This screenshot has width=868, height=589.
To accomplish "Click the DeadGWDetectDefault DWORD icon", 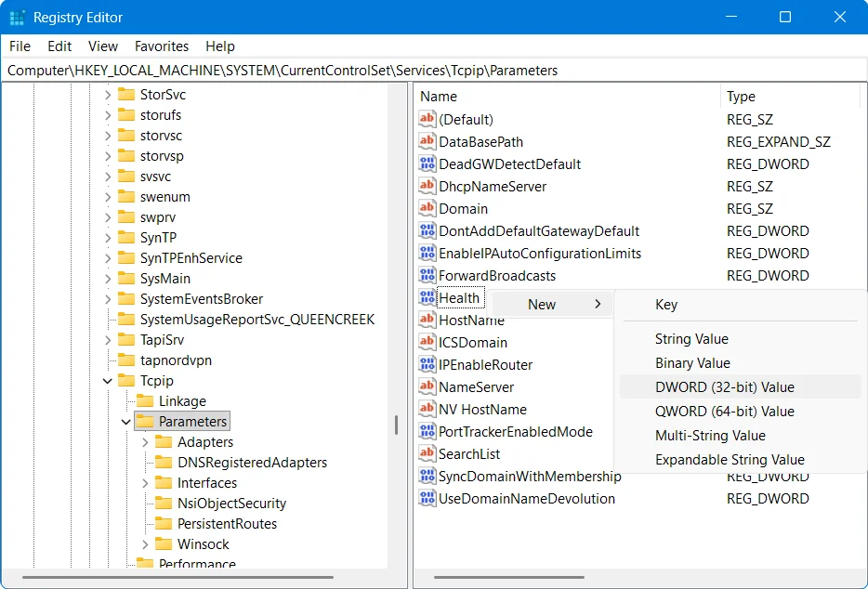I will pyautogui.click(x=427, y=164).
